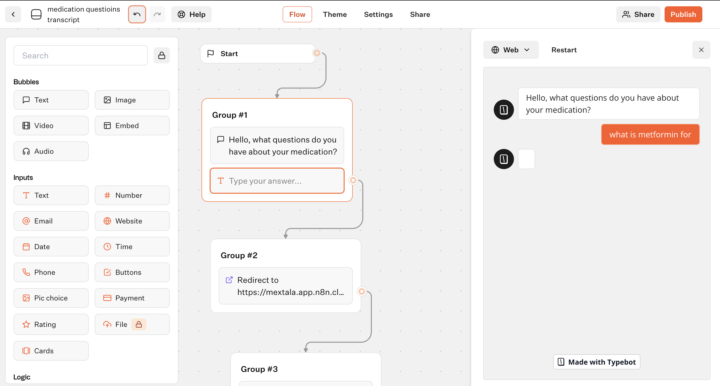The width and height of the screenshot is (720, 386).
Task: Toggle the sidebar lock icon
Action: [162, 56]
